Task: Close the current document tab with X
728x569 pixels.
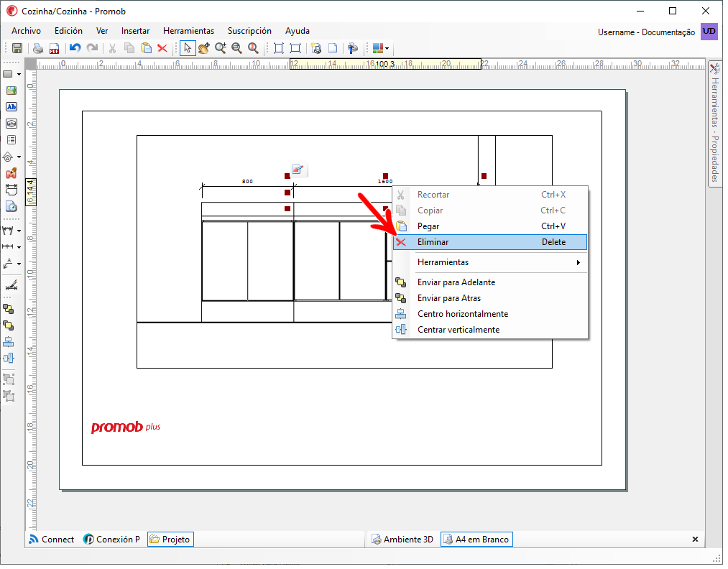Action: (695, 540)
